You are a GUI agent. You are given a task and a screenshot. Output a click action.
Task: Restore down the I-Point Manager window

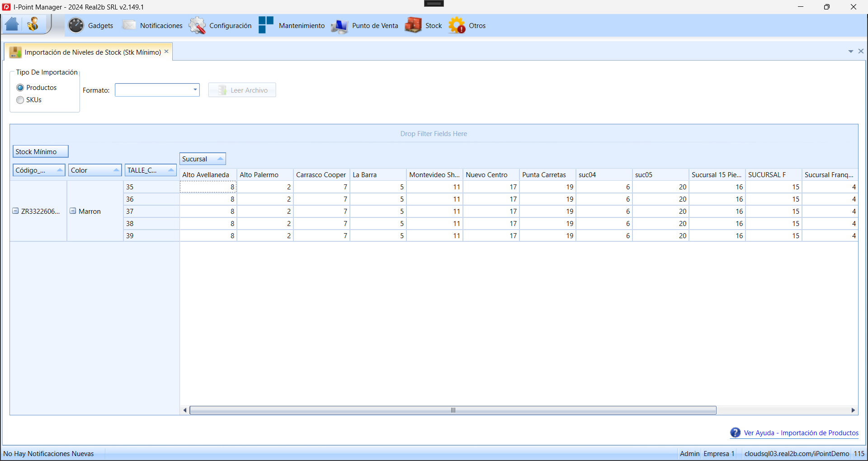(x=827, y=7)
